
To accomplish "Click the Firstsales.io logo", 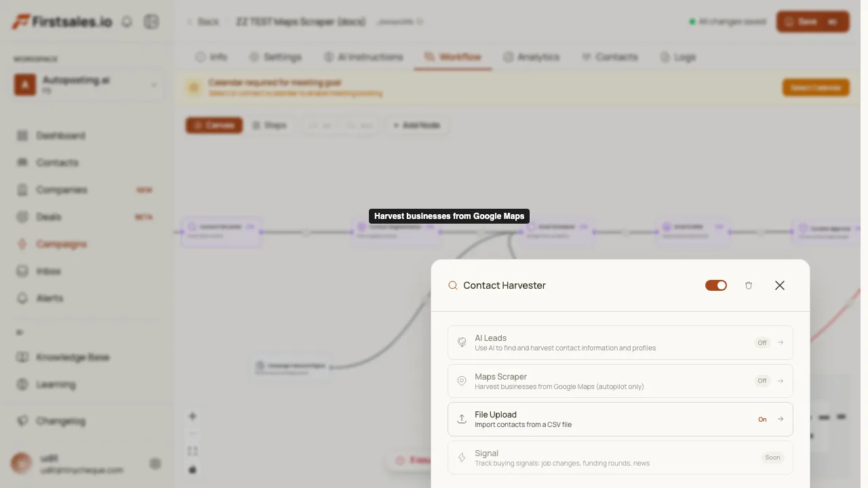I will click(x=62, y=22).
